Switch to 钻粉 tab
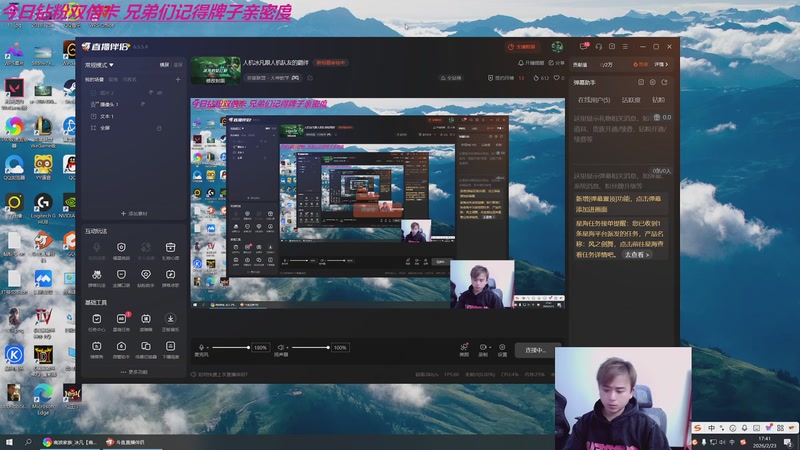 (x=659, y=100)
